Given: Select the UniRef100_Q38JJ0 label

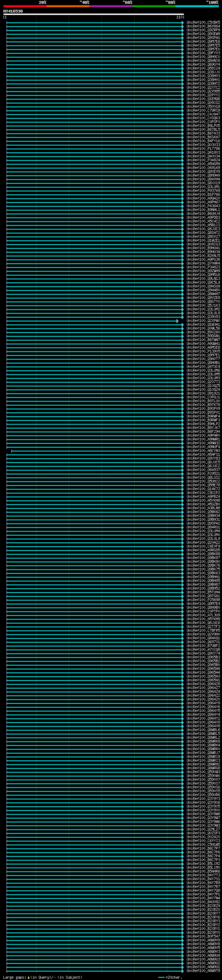Looking at the screenshot, I should point(203,72).
